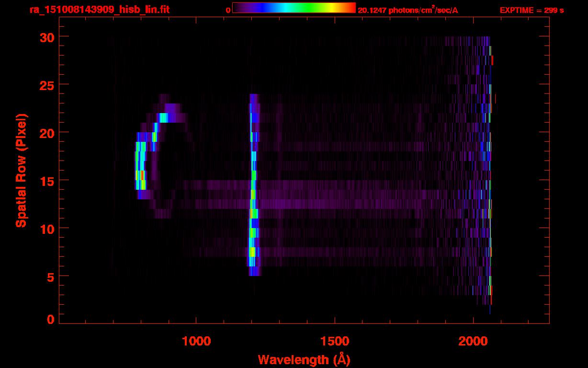Click the filename ra_151008143909_hisb_lin.fit
The height and width of the screenshot is (368, 588).
99,10
